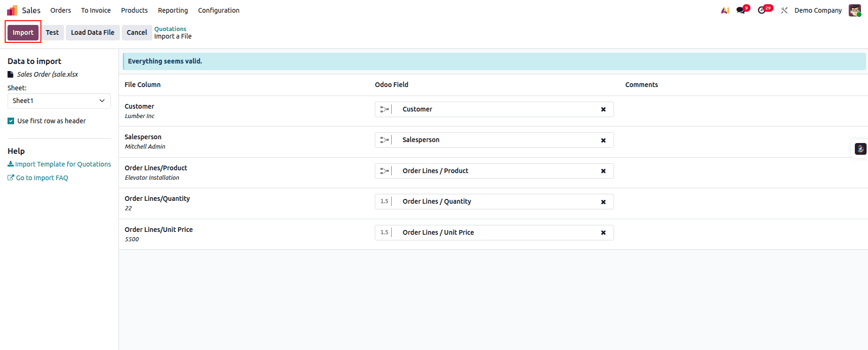Click the relation icon beside Customer field
The height and width of the screenshot is (350, 868).
click(x=384, y=109)
